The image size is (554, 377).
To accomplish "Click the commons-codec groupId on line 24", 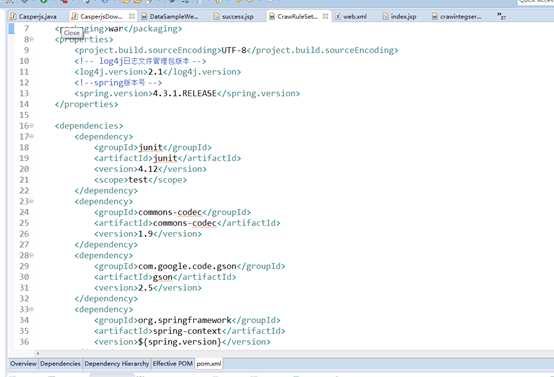I will click(170, 212).
